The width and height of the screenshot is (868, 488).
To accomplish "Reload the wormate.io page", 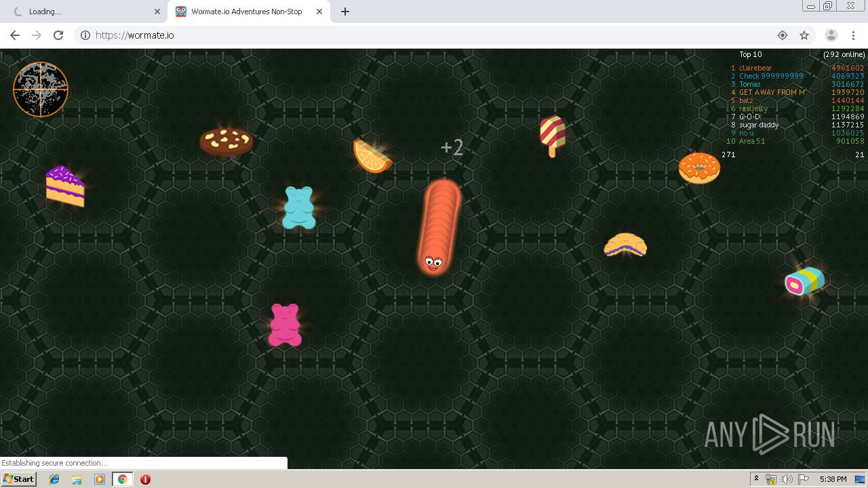I will pyautogui.click(x=58, y=35).
